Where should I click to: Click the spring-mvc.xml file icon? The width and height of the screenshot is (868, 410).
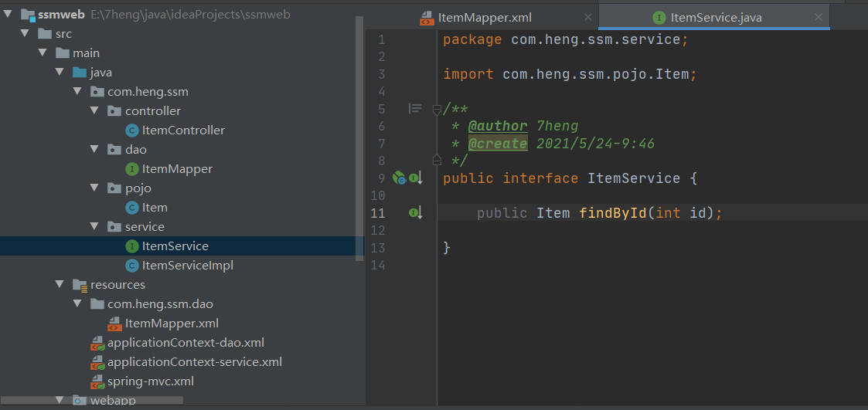(97, 381)
